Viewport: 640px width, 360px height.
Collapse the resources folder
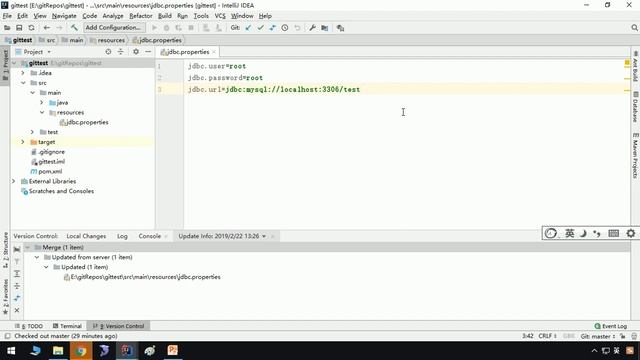pyautogui.click(x=42, y=112)
